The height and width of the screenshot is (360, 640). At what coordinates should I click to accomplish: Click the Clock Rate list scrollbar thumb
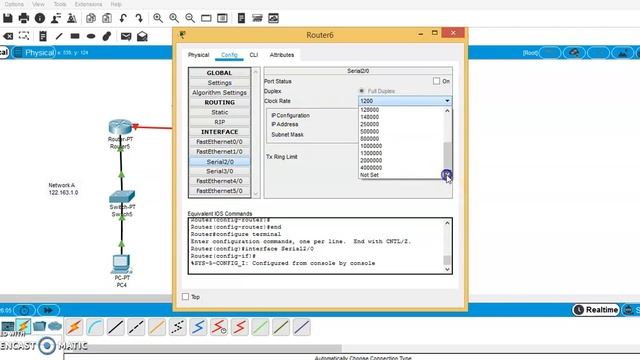[447, 155]
